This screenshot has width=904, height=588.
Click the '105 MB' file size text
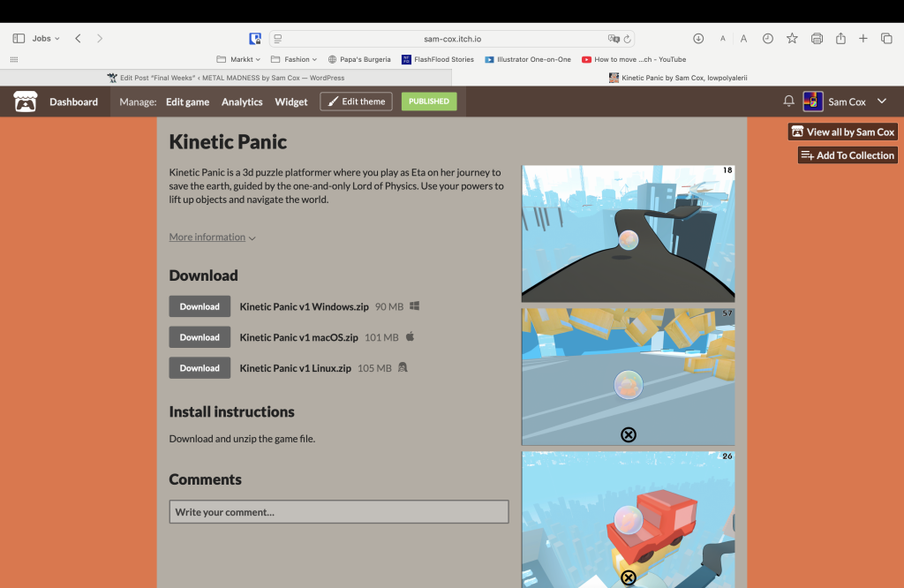click(x=374, y=368)
